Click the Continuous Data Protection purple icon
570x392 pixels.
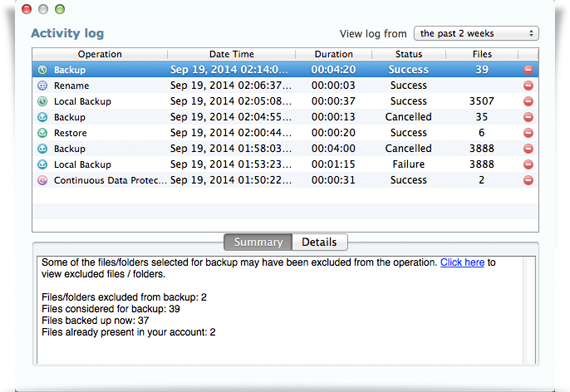point(43,180)
